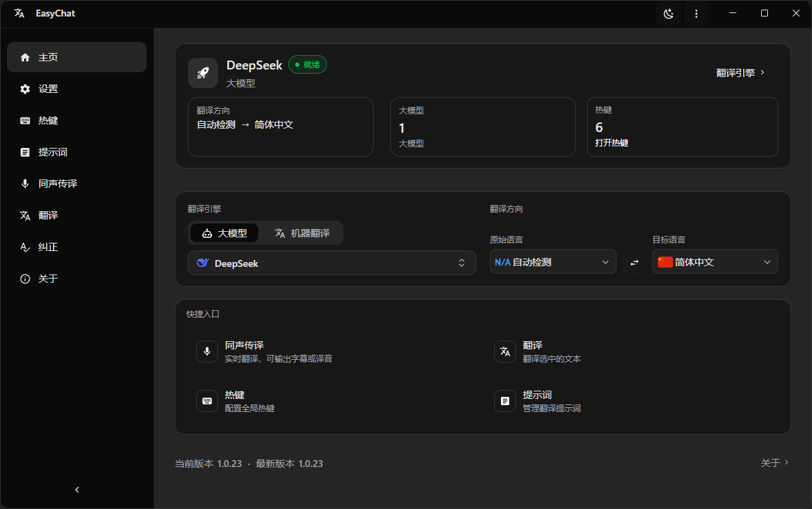Click 打开热键 in the hotkey card
This screenshot has height=509, width=812.
(612, 143)
